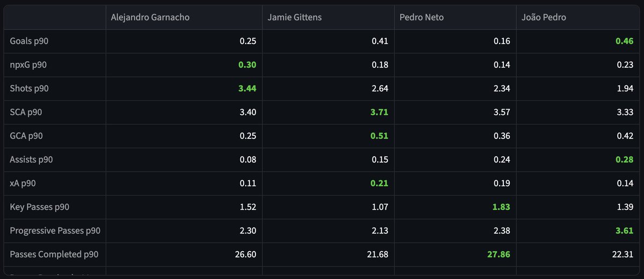Click Garnacho's npxG value 0.30
The height and width of the screenshot is (279, 644).
point(247,65)
